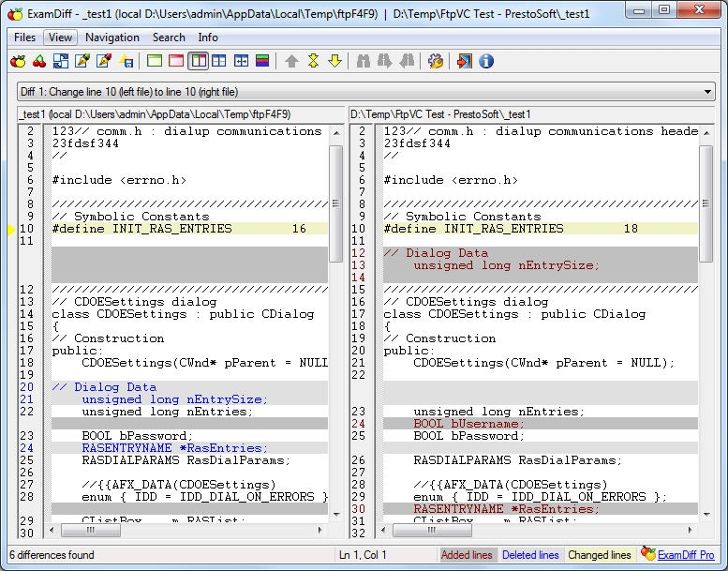Go to previous difference gray up arrow

pyautogui.click(x=291, y=61)
